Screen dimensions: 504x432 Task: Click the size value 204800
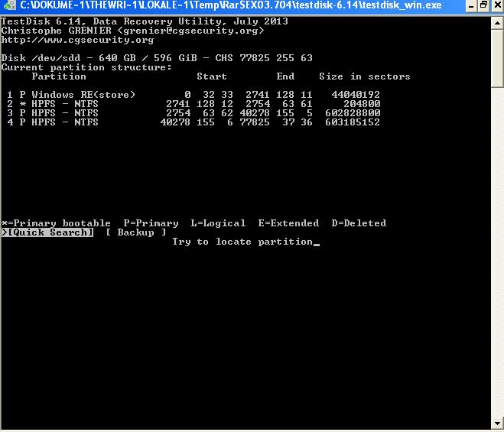(x=362, y=104)
